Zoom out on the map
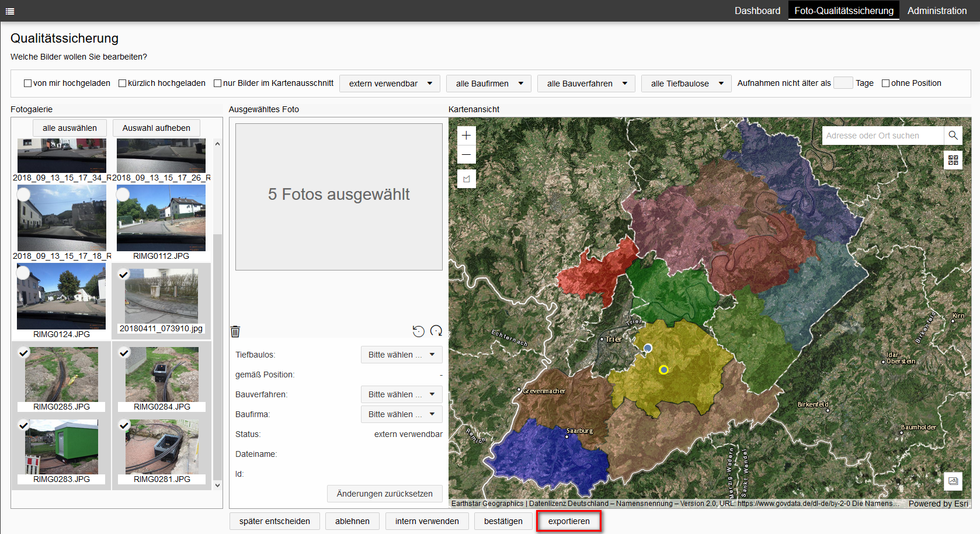980x534 pixels. pyautogui.click(x=466, y=155)
